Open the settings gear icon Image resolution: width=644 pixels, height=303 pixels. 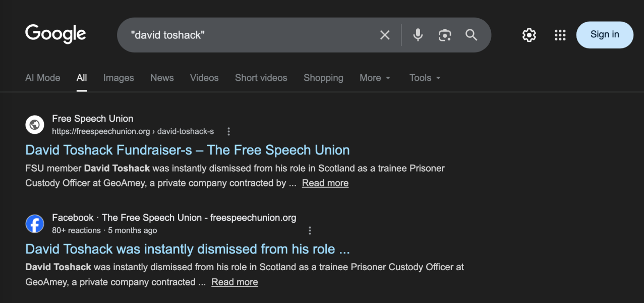click(529, 35)
